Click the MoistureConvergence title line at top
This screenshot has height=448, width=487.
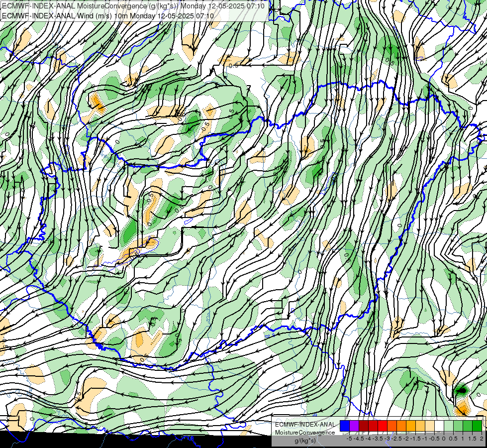point(133,6)
